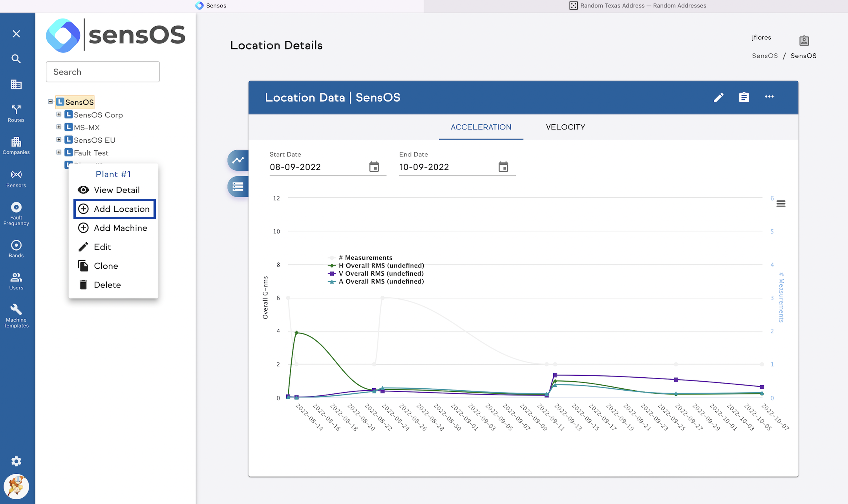
Task: Go to Routes in the sidebar
Action: tap(16, 114)
